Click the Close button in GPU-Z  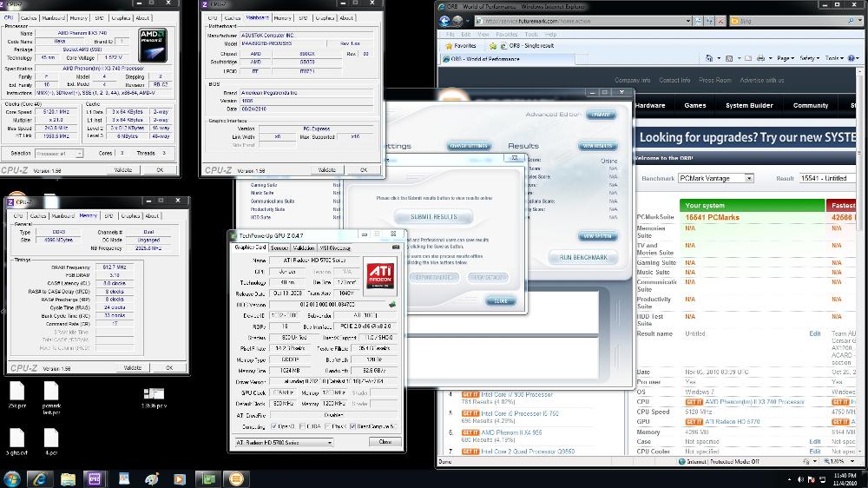click(x=385, y=442)
